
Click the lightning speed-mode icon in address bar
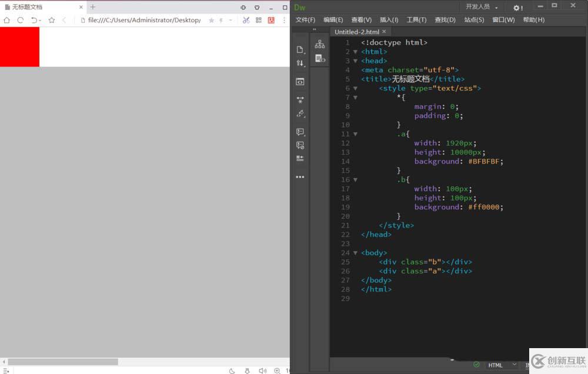(x=221, y=20)
